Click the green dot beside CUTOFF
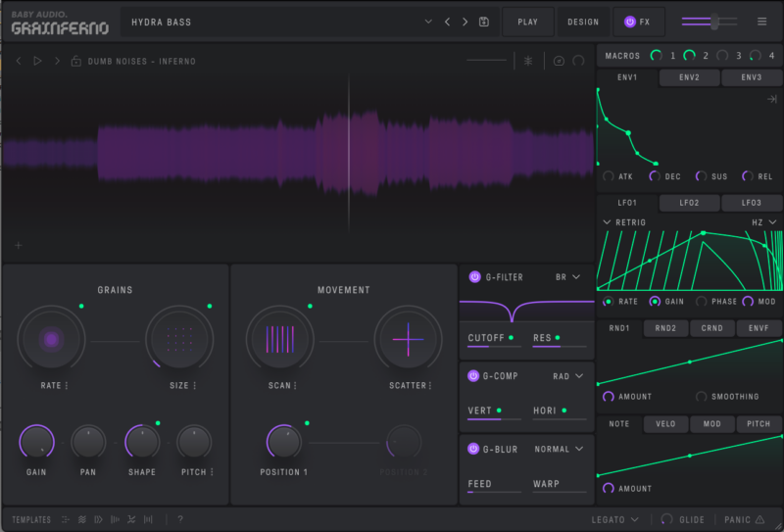784x532 pixels. (x=511, y=337)
